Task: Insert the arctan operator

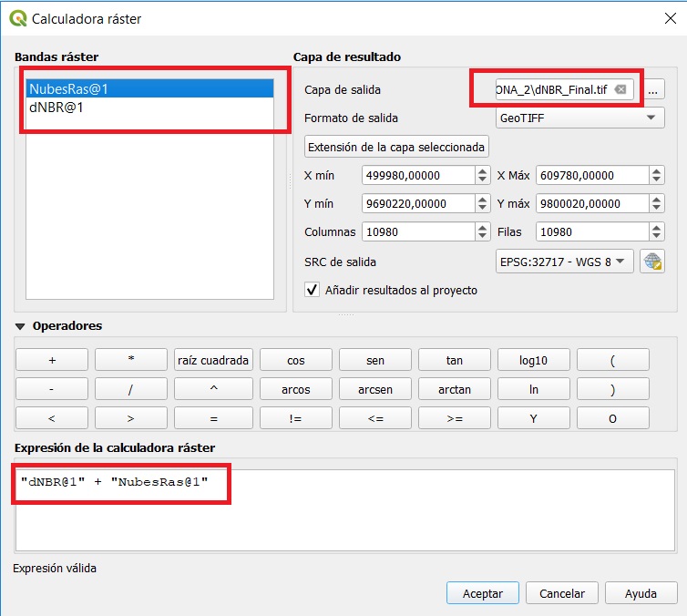Action: point(454,389)
